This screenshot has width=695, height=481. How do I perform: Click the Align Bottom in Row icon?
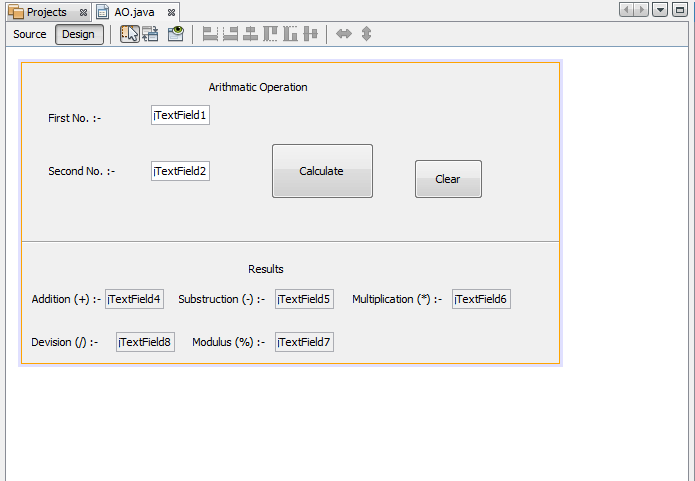[x=290, y=34]
